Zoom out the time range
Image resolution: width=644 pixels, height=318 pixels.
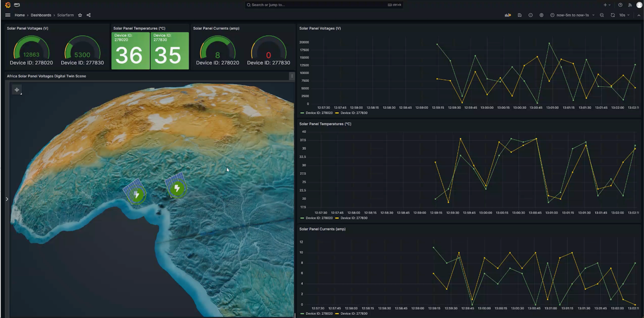pos(602,15)
